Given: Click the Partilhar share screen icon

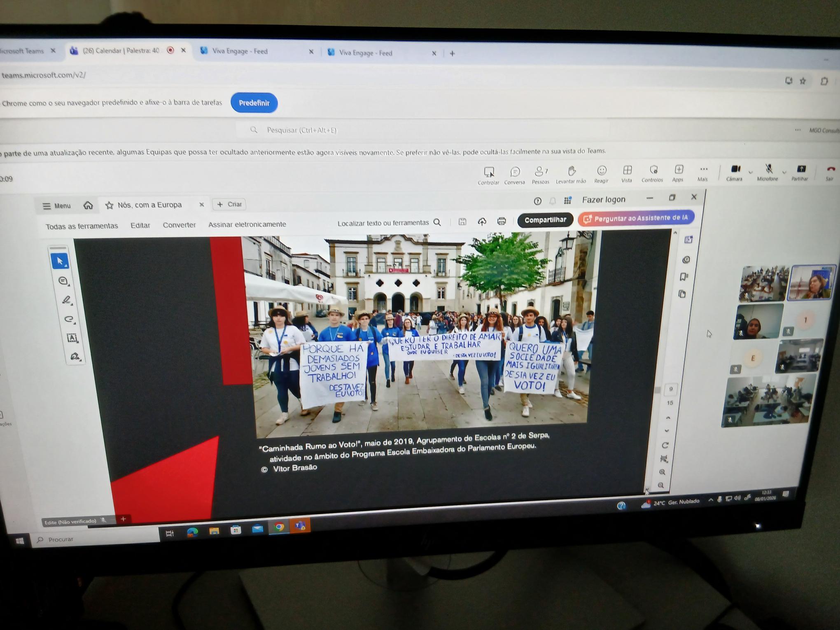Looking at the screenshot, I should [801, 169].
